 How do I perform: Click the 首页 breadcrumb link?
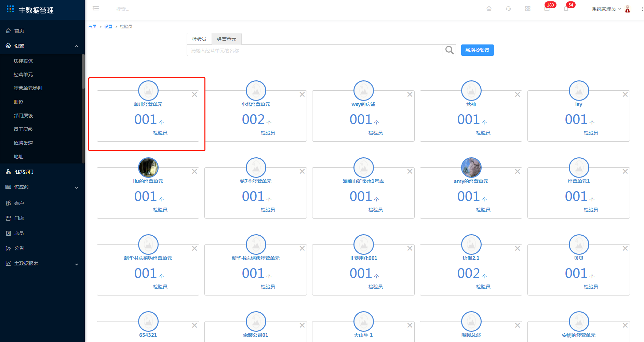point(92,27)
